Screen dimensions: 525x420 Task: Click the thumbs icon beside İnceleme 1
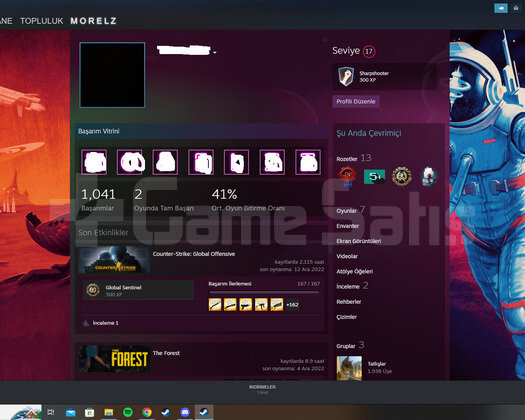[x=86, y=323]
